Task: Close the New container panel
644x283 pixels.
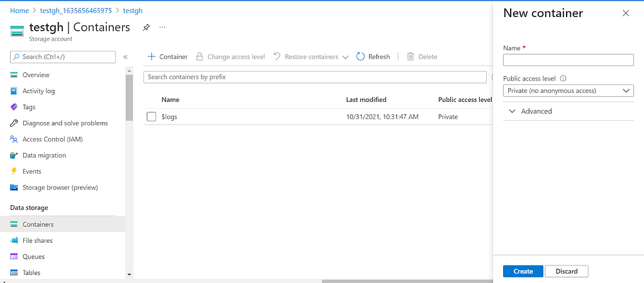Action: point(626,13)
